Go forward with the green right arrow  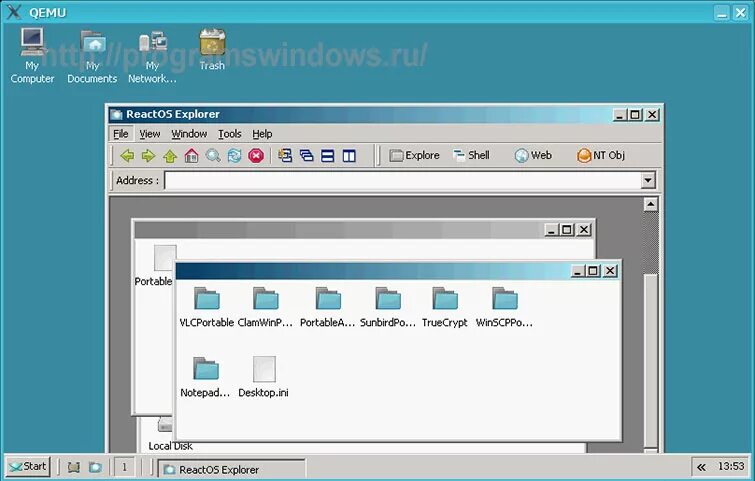(x=148, y=156)
